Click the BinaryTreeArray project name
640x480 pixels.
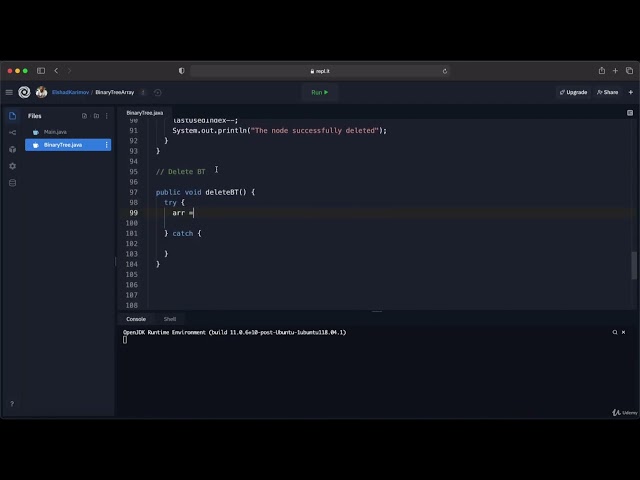coord(115,92)
